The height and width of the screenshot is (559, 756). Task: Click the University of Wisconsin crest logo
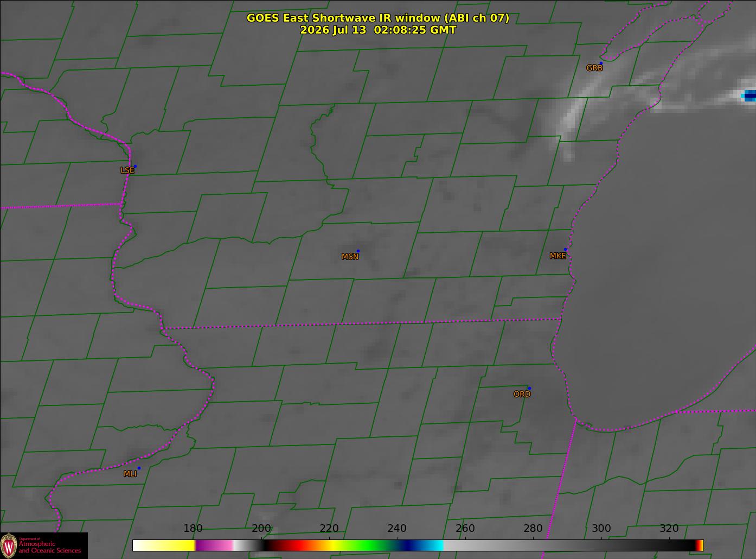8,545
